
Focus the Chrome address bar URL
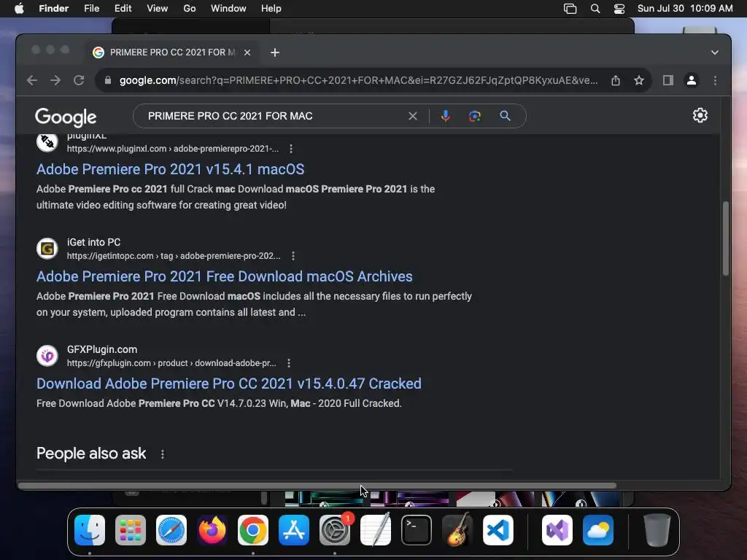click(x=358, y=80)
